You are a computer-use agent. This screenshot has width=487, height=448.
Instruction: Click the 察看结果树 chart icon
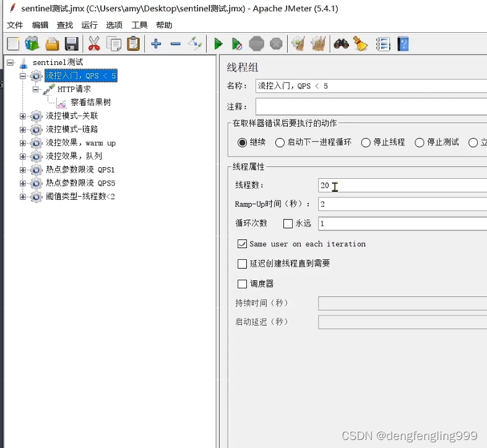coord(62,103)
